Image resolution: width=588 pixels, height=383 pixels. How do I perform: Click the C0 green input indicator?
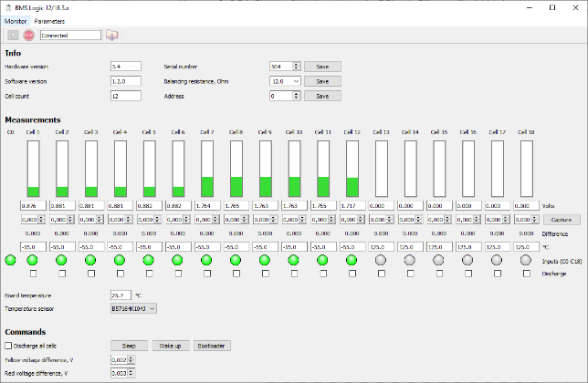pos(11,260)
